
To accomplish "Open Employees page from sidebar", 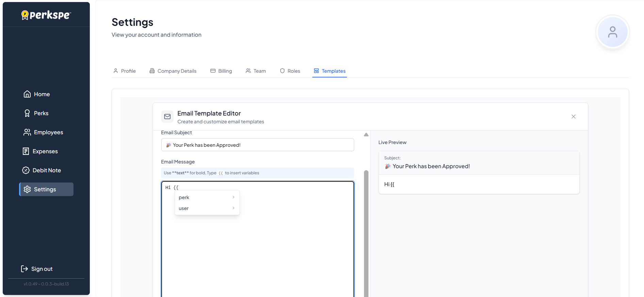I will [x=46, y=132].
